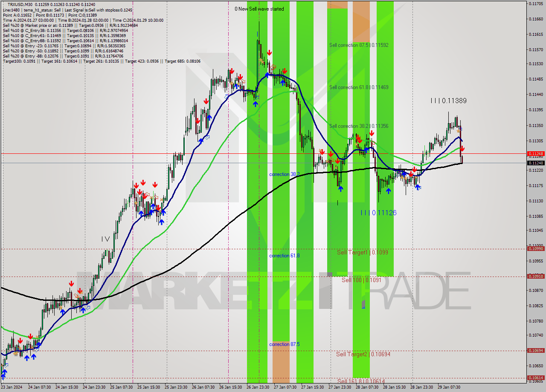Image resolution: width=546 pixels, height=392 pixels.
Task: Click the blue 'correction 61.8' label
Action: pos(284,256)
